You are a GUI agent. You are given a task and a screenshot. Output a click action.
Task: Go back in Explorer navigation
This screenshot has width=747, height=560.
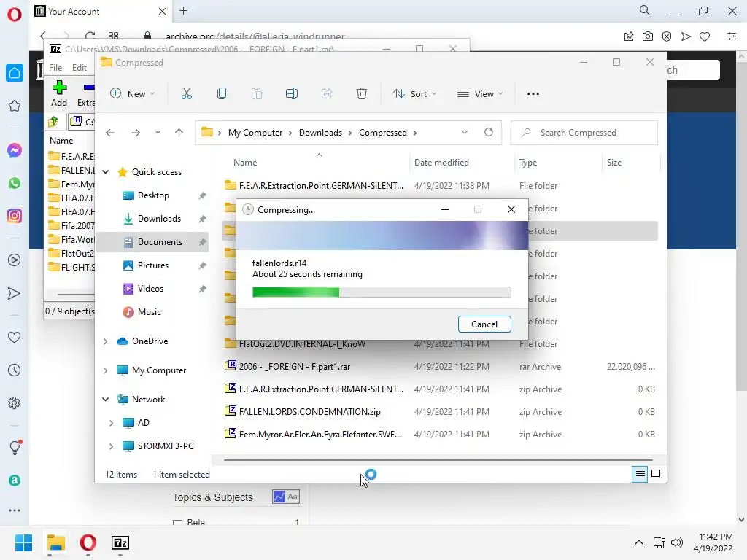(x=110, y=133)
